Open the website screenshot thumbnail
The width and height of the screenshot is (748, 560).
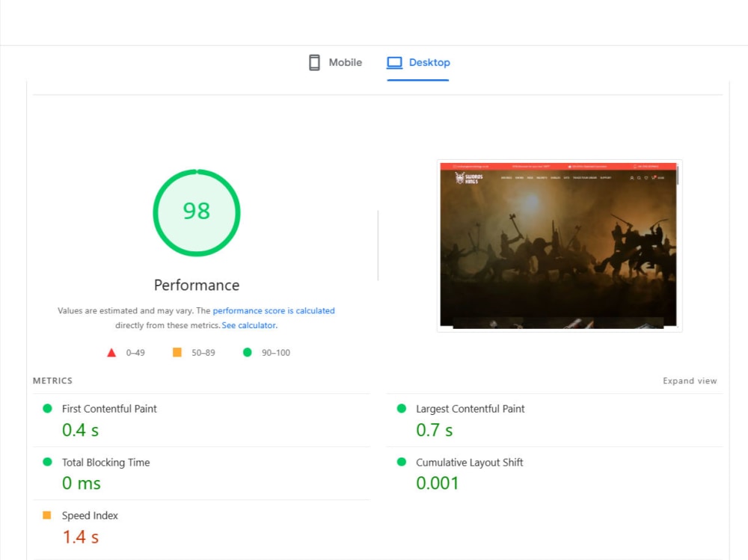pyautogui.click(x=559, y=246)
